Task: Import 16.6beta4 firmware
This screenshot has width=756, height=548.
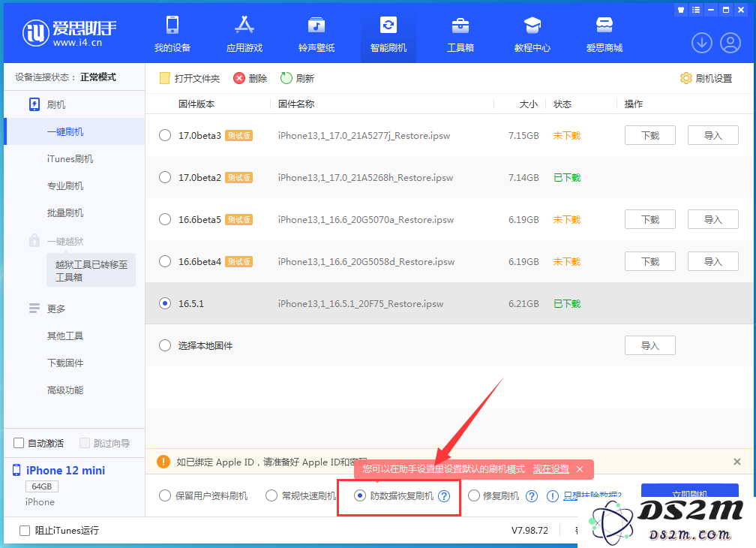Action: 712,261
